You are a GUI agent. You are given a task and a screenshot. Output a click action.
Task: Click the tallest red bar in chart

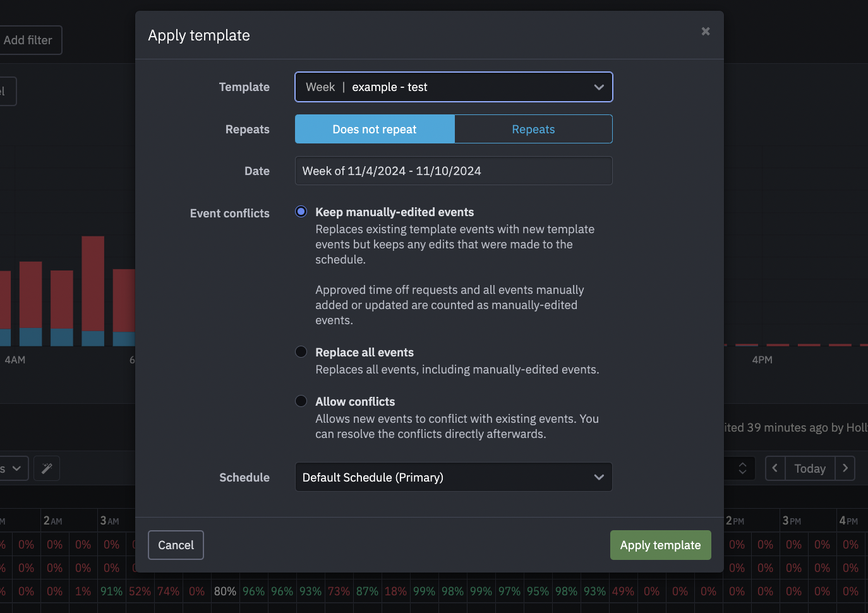click(93, 283)
